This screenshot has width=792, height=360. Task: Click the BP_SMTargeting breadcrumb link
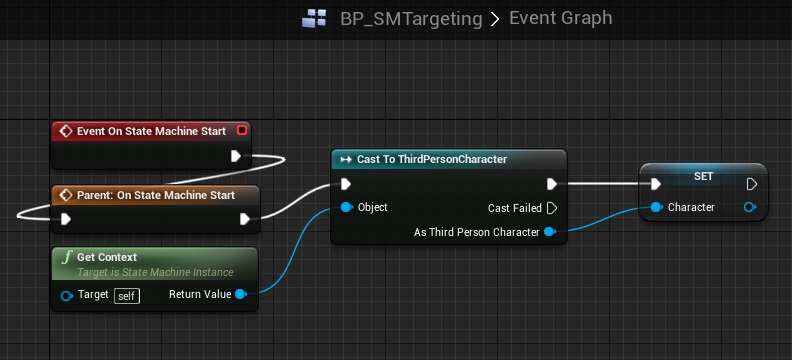(x=411, y=19)
